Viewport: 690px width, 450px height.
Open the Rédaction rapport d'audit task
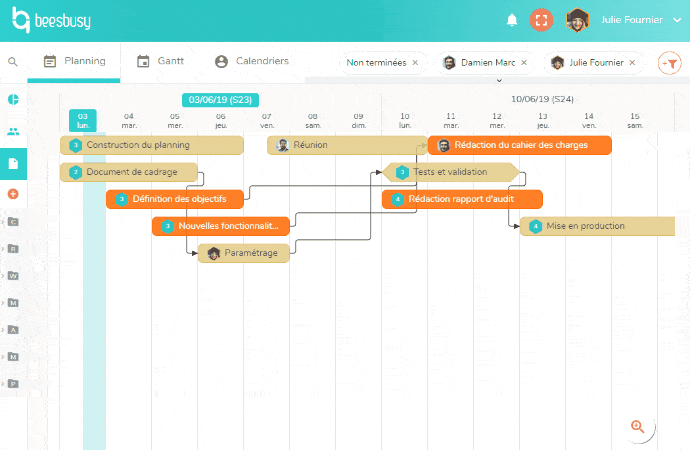(462, 199)
